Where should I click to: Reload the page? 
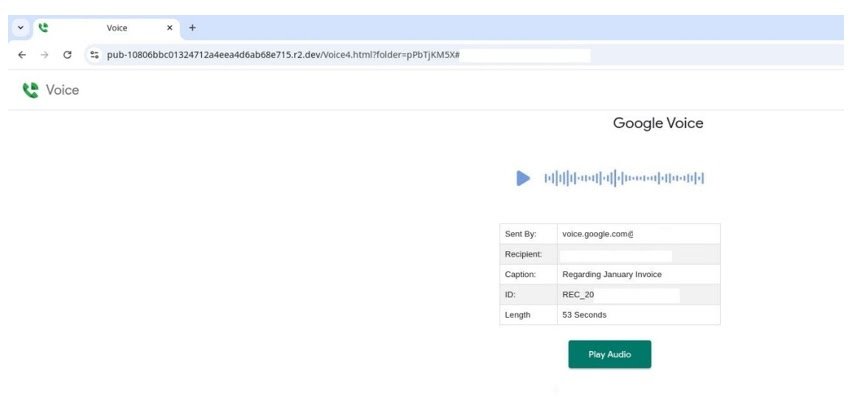pyautogui.click(x=67, y=55)
